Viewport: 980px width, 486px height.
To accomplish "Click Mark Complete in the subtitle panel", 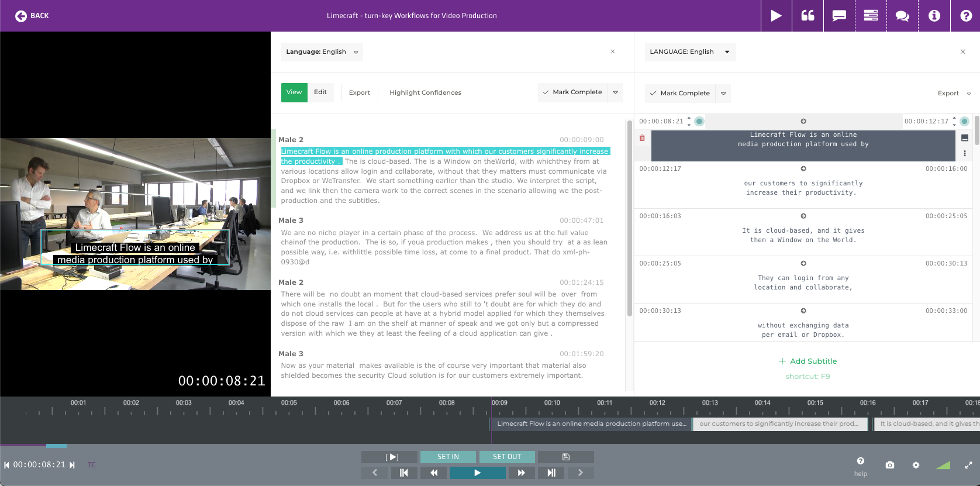I will point(680,93).
